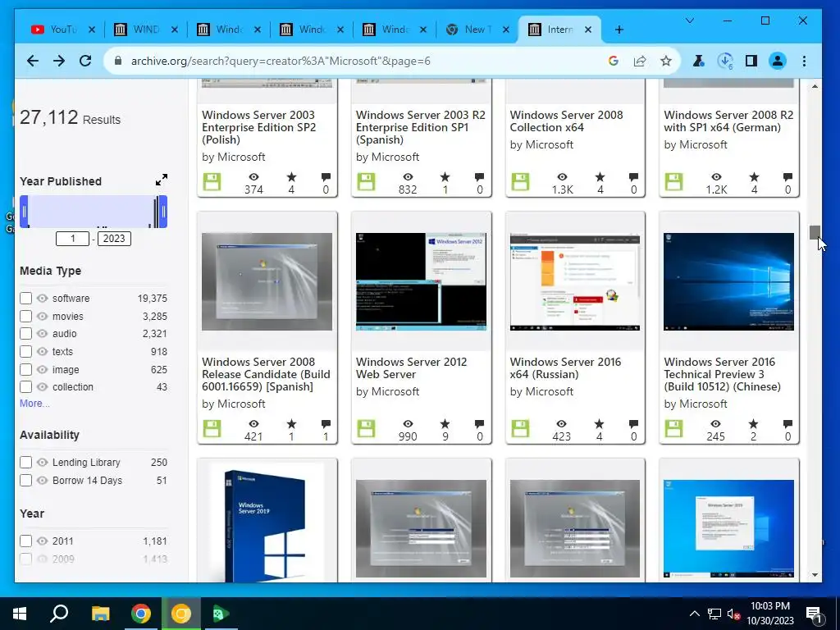Open Windows taskbar search
This screenshot has width=840, height=630.
click(59, 614)
